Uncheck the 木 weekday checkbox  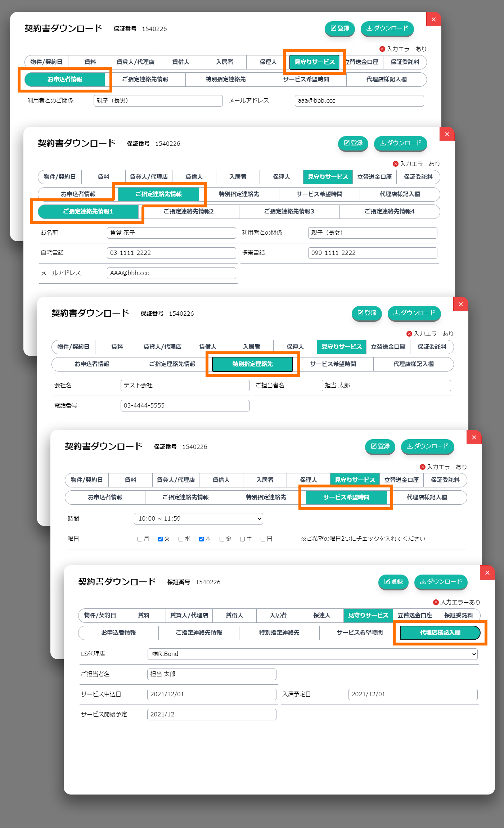pos(202,539)
